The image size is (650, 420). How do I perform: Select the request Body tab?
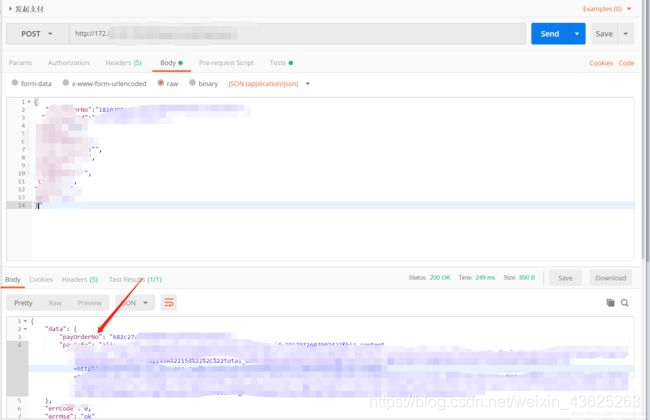(x=171, y=63)
